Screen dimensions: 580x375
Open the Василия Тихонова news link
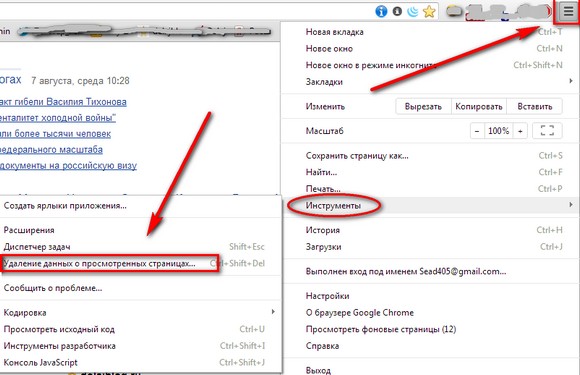coord(63,102)
